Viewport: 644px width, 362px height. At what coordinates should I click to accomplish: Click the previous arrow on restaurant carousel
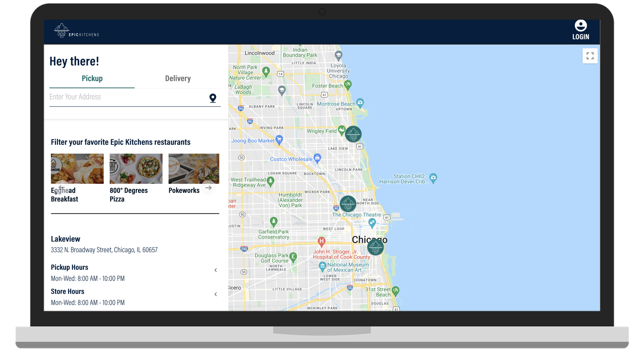[61, 188]
